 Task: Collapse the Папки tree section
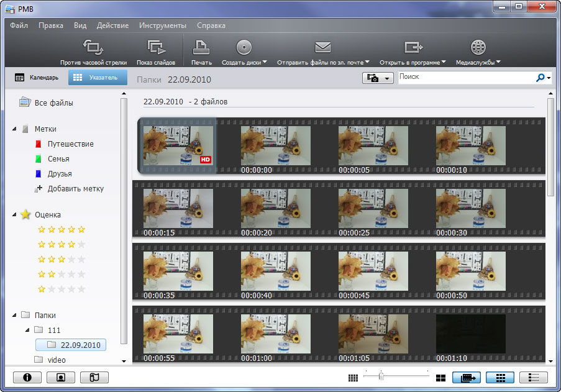pos(14,315)
